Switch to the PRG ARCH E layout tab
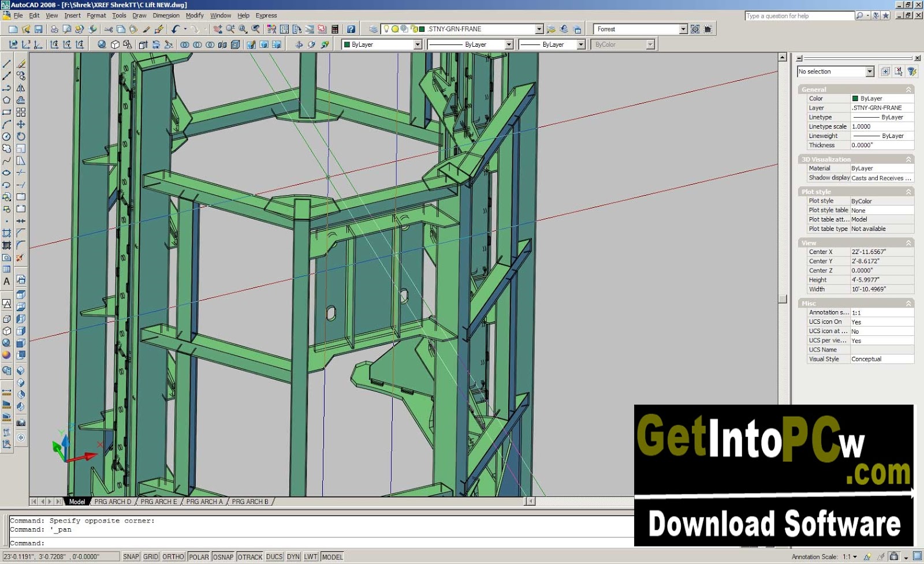924x564 pixels. [159, 502]
